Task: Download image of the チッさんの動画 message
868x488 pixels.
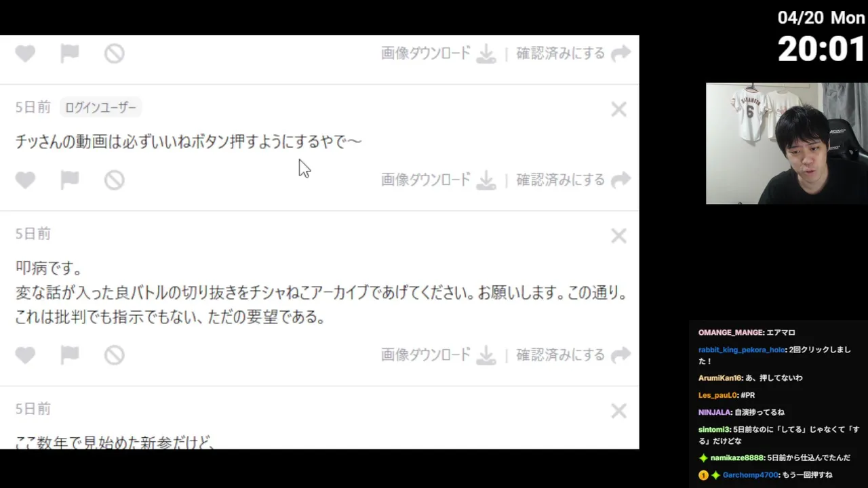Action: tap(439, 180)
